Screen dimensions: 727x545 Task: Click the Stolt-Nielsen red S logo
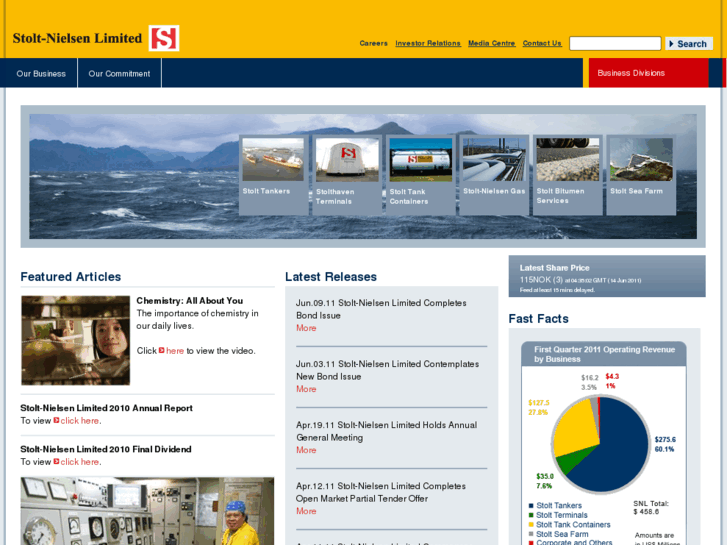[x=164, y=38]
